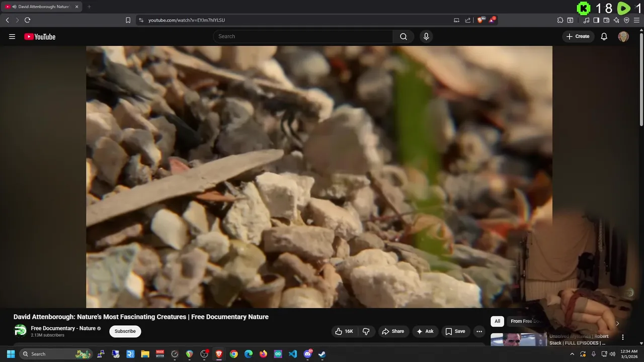Start voice search with the microphone icon
The height and width of the screenshot is (362, 644).
426,36
